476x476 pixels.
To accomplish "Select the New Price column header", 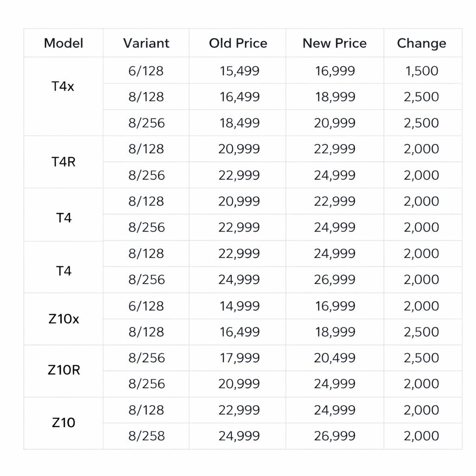I will [335, 43].
